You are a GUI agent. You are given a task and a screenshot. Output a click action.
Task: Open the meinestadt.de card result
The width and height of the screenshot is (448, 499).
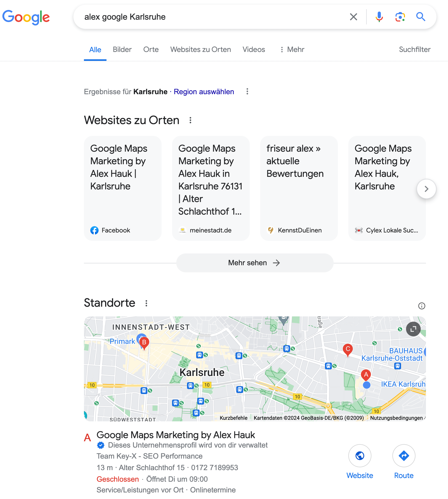coord(211,188)
